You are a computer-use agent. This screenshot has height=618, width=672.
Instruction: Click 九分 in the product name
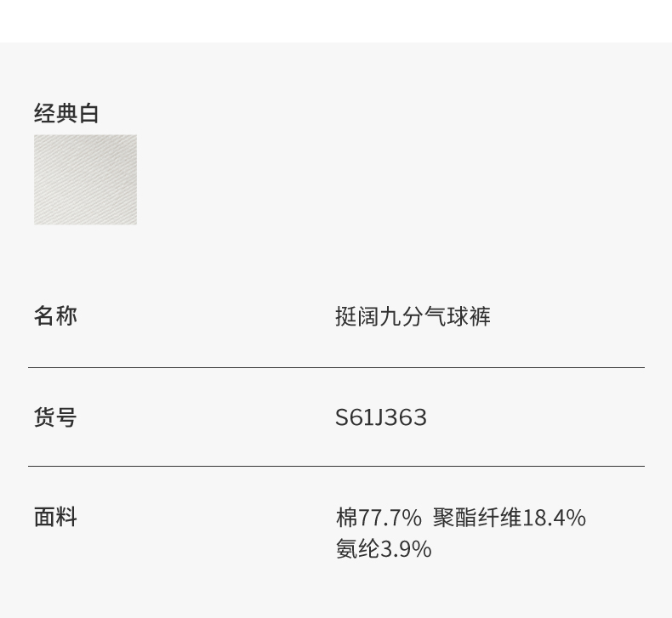(401, 317)
